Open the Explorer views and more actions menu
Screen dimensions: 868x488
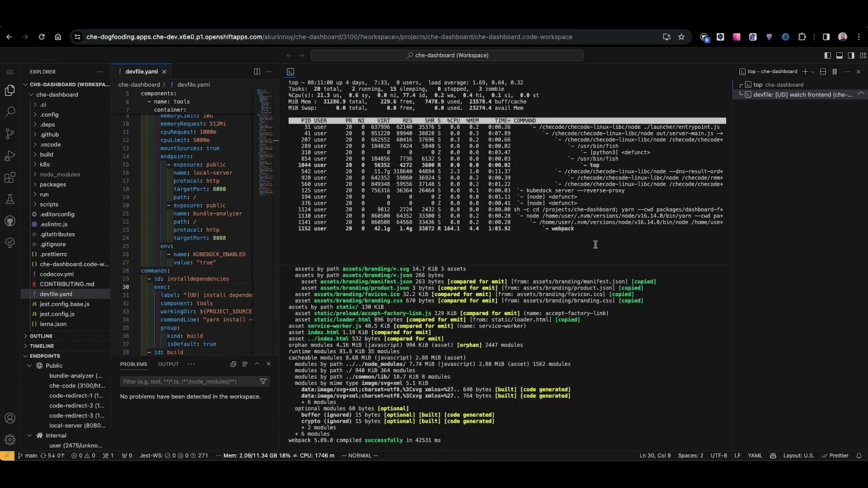pos(100,71)
